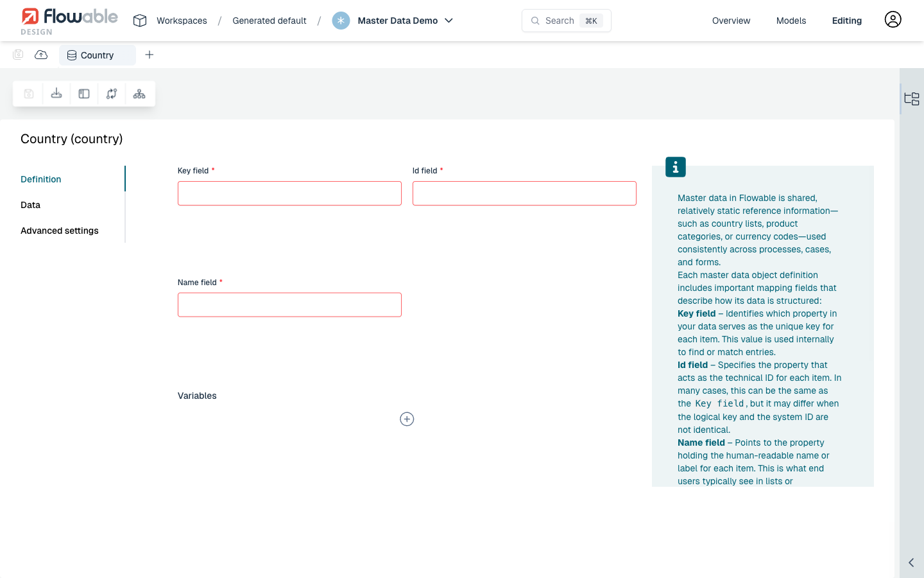924x578 pixels.
Task: Collapse the panel with the bottom-right chevron
Action: coord(911,562)
